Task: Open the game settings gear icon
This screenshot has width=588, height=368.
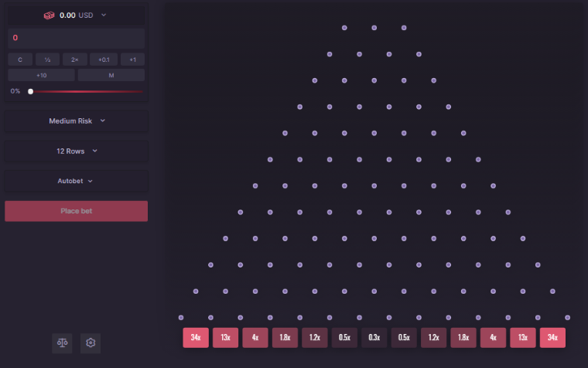Action: coord(91,342)
